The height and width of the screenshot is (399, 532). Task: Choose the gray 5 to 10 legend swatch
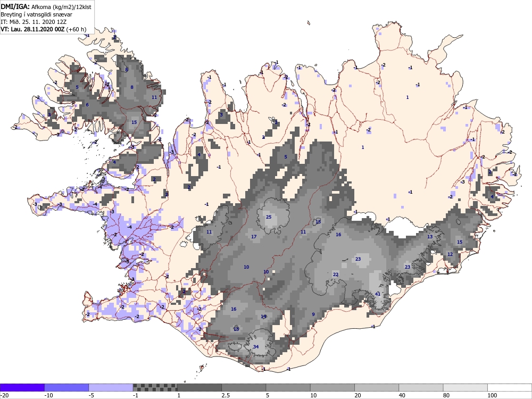(x=288, y=387)
